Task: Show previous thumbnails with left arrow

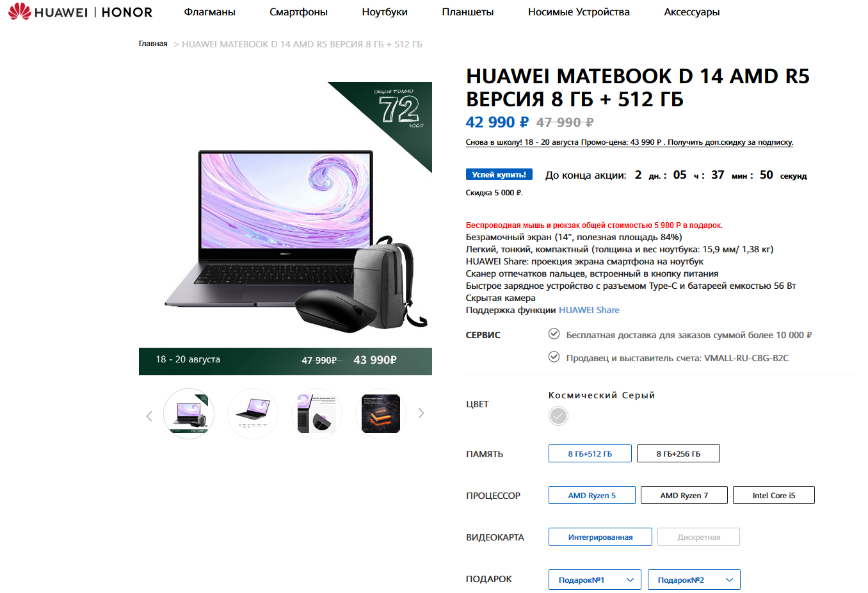Action: coord(149,416)
